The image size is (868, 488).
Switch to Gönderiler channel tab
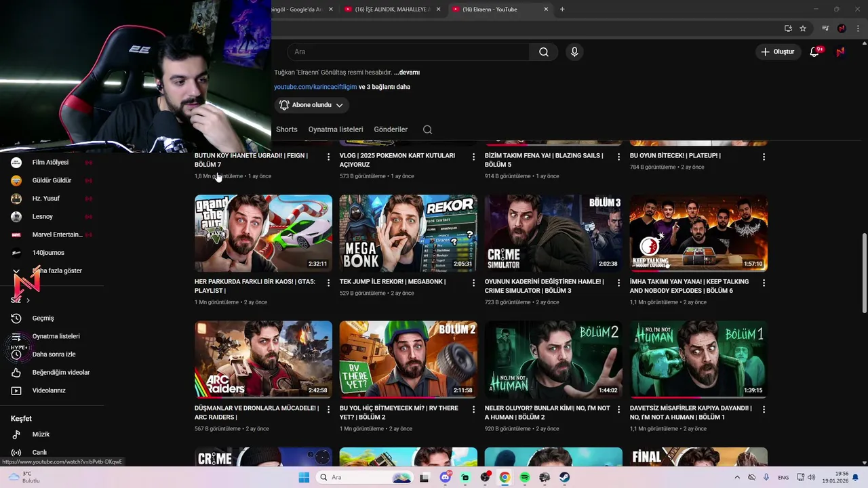(x=391, y=129)
